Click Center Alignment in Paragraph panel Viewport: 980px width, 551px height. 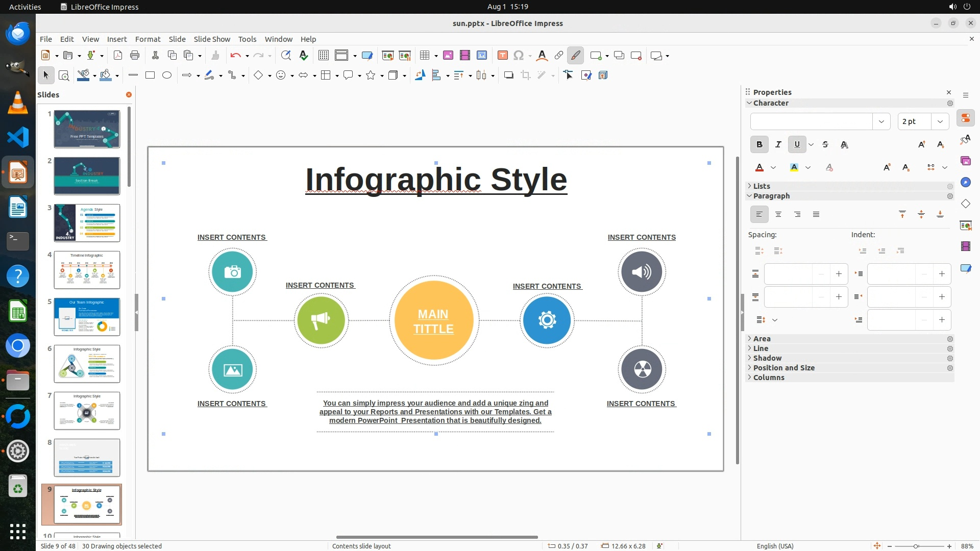(778, 215)
